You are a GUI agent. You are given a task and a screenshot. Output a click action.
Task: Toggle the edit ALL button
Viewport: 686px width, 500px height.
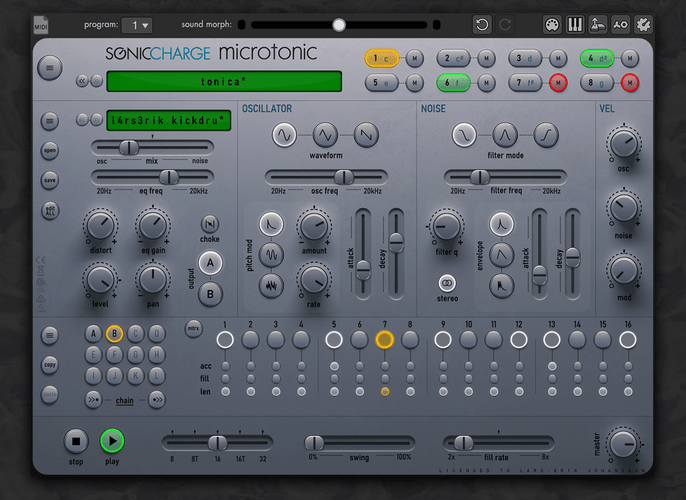tap(50, 210)
